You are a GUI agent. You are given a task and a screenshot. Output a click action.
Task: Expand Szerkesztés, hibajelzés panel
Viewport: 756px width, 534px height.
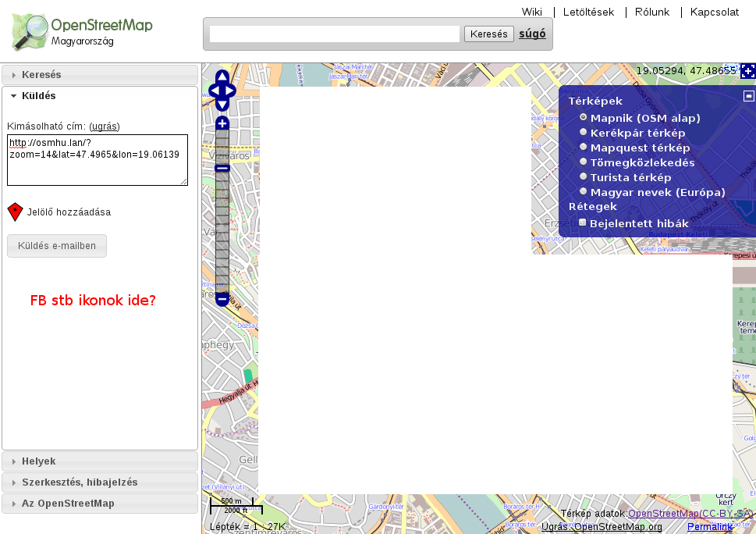pyautogui.click(x=100, y=482)
